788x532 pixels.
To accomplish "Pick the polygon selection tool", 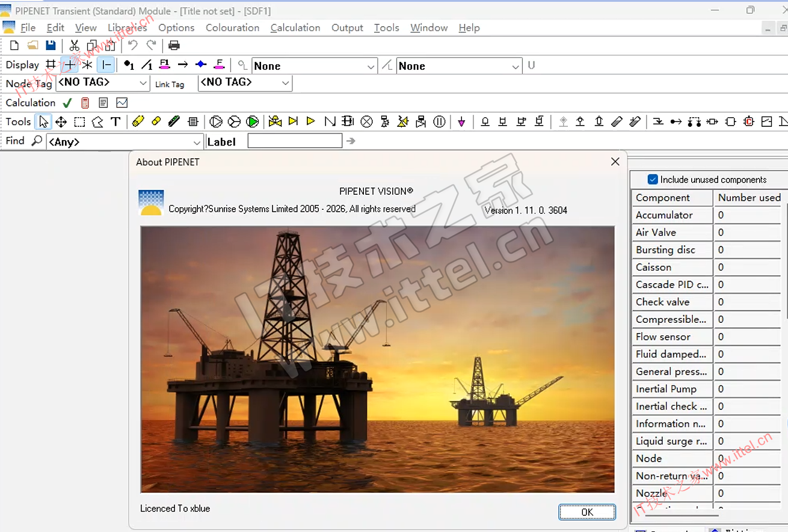I will 97,122.
